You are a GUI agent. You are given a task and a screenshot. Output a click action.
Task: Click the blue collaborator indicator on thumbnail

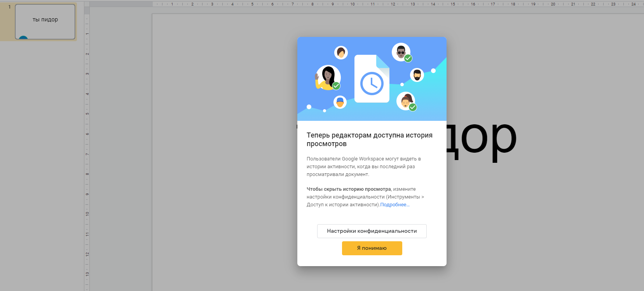[23, 38]
